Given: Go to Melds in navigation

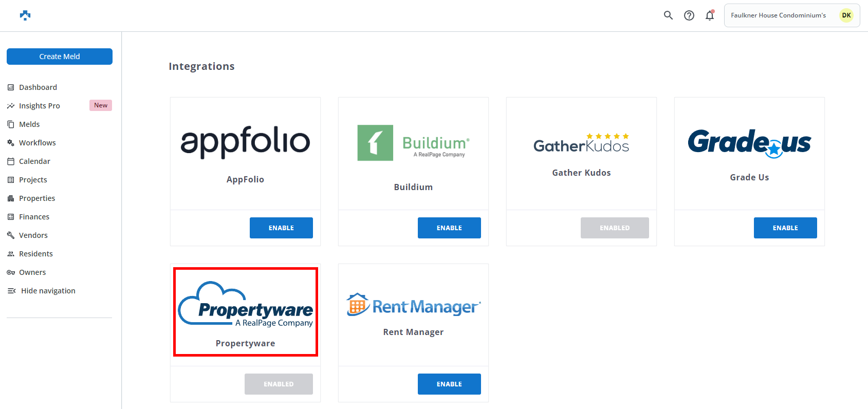Looking at the screenshot, I should click(29, 124).
